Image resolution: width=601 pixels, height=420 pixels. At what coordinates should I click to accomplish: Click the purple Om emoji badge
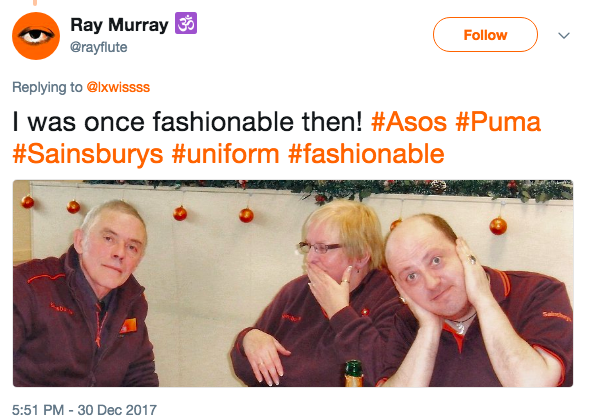[186, 23]
